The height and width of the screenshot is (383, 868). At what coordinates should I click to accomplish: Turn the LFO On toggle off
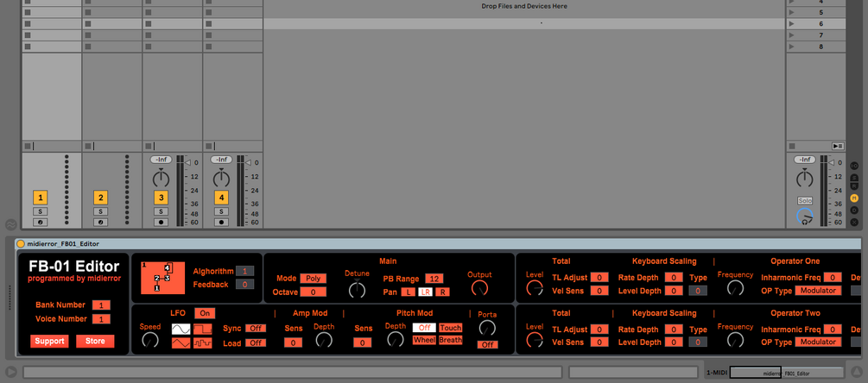(x=205, y=313)
